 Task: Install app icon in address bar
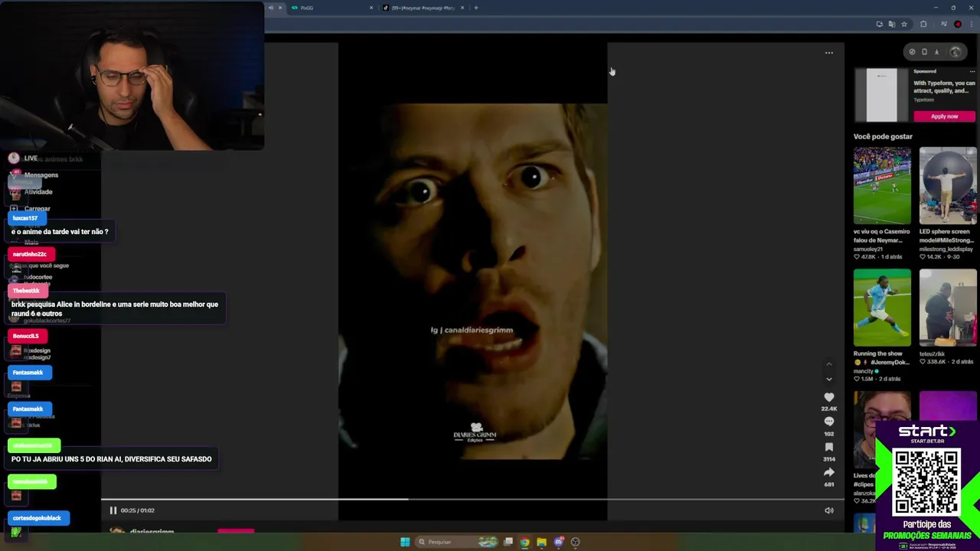[x=879, y=24]
